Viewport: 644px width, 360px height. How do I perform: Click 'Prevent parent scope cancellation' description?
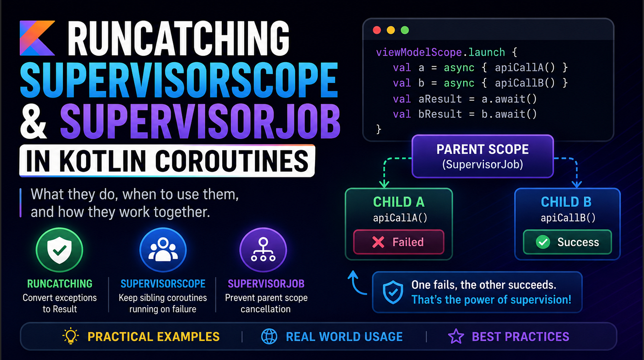(x=266, y=303)
